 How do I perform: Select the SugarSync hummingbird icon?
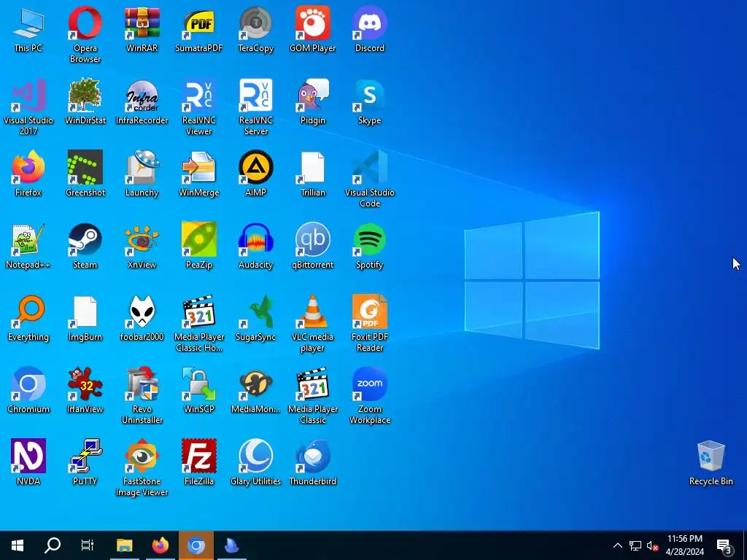256,318
